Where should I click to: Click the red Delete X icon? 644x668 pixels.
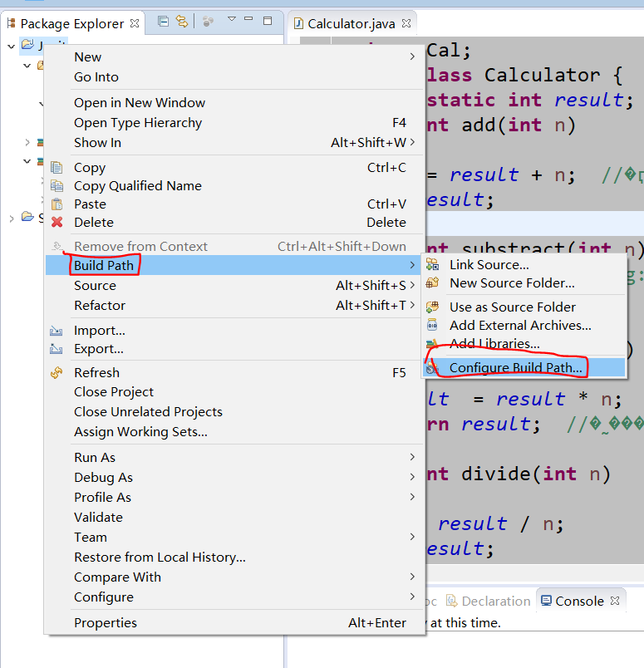click(57, 222)
